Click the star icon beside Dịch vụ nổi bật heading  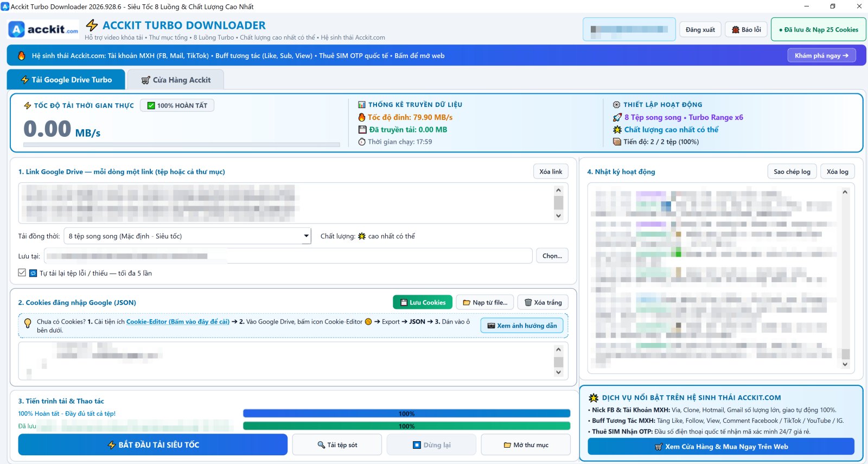coord(593,398)
